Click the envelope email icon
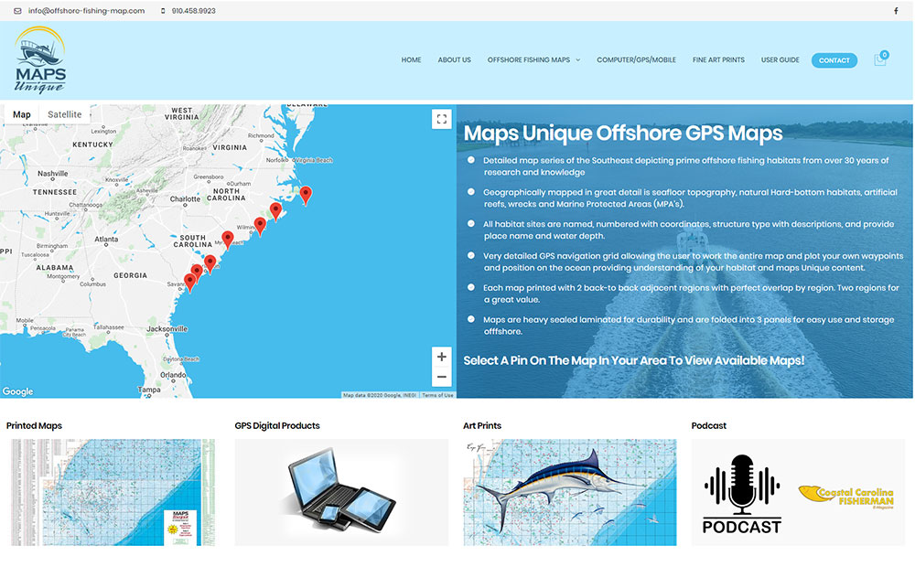Image resolution: width=915 pixels, height=588 pixels. pos(17,10)
